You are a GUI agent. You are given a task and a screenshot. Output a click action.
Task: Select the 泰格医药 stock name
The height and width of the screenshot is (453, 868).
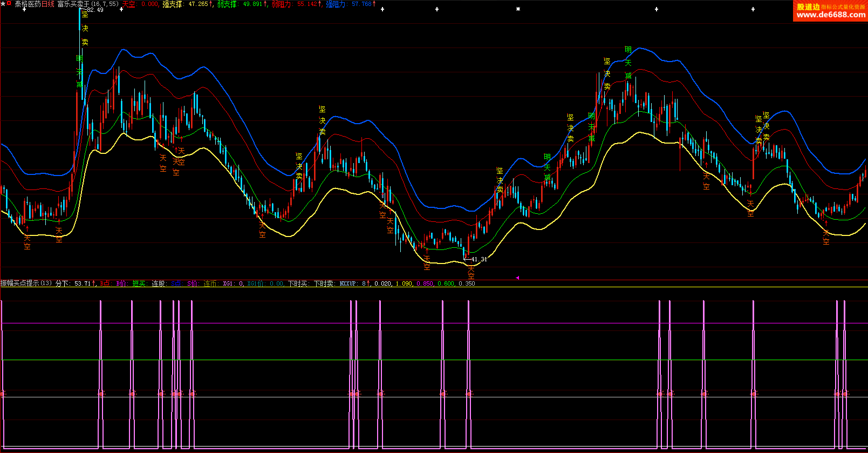point(28,4)
